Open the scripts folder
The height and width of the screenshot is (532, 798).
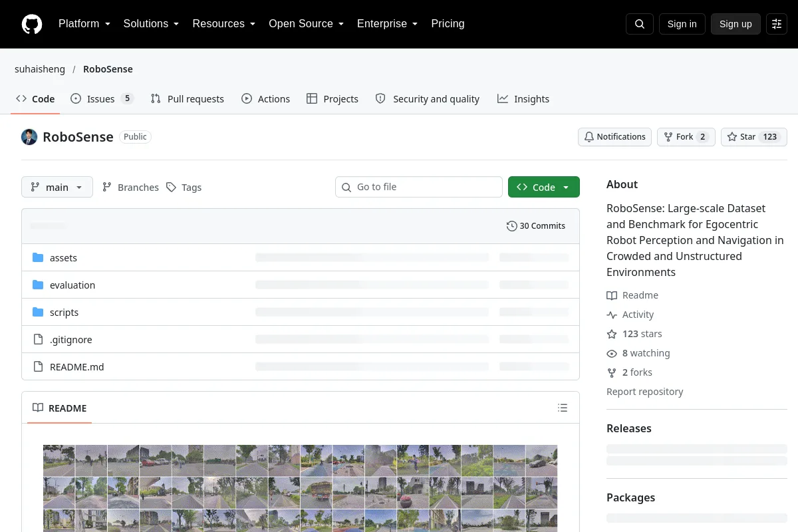[64, 313]
